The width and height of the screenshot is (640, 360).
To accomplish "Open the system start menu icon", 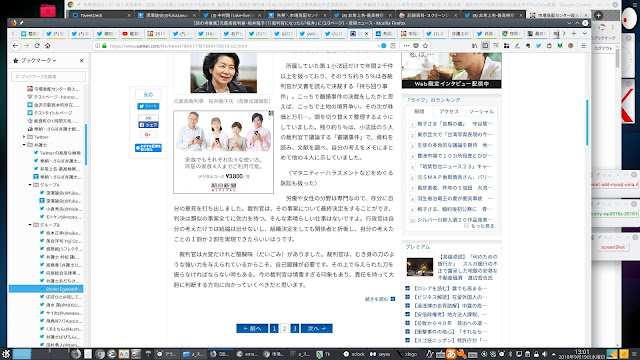I will coord(5,354).
